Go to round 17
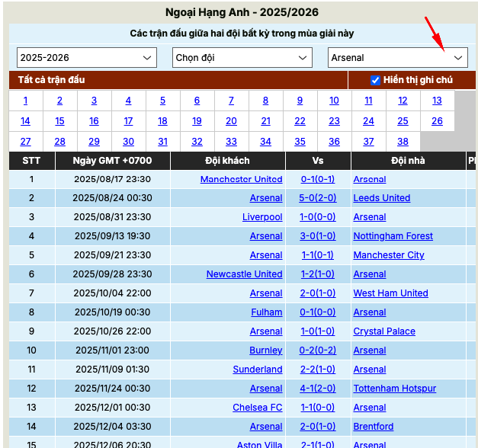 [x=128, y=121]
